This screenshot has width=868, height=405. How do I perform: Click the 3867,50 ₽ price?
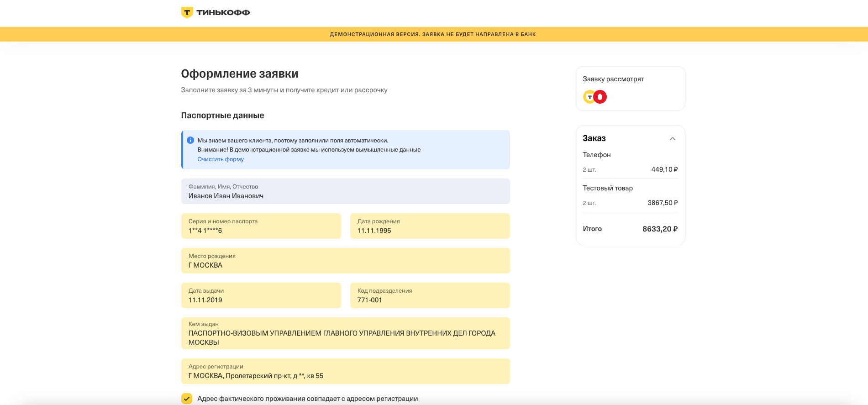(x=663, y=203)
